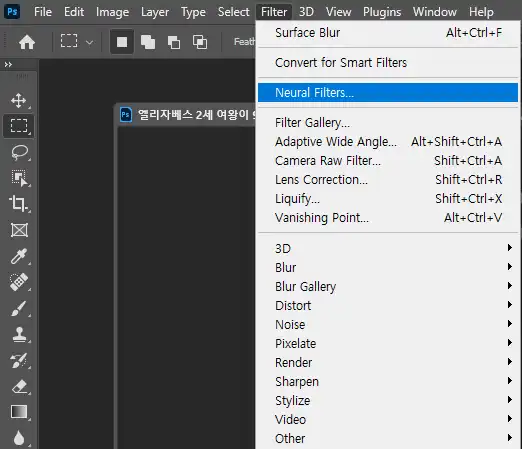
Task: Expand the Render submenu
Action: pyautogui.click(x=388, y=362)
